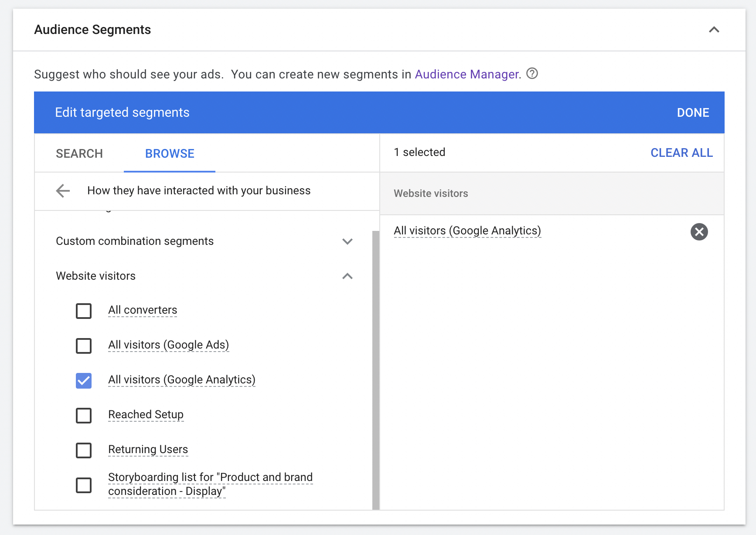
Task: Check the Reached Setup checkbox
Action: pyautogui.click(x=84, y=416)
